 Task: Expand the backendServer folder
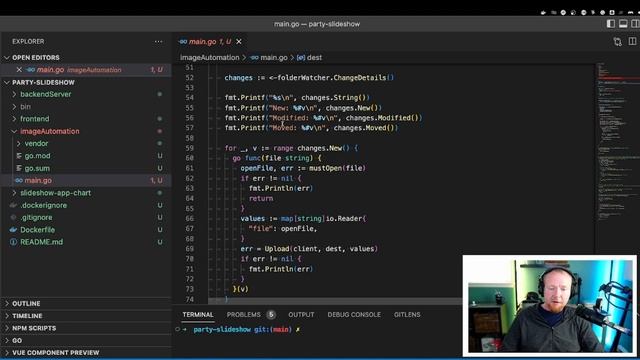pos(46,94)
